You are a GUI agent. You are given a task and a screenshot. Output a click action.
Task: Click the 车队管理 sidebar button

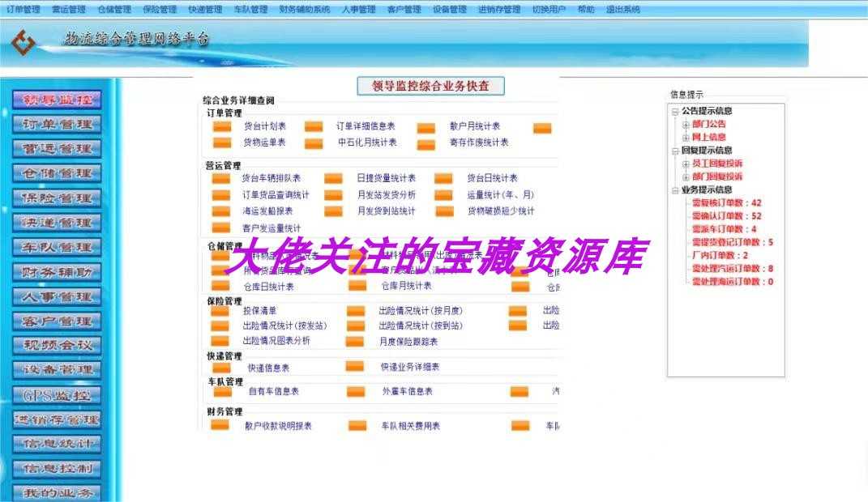(57, 247)
